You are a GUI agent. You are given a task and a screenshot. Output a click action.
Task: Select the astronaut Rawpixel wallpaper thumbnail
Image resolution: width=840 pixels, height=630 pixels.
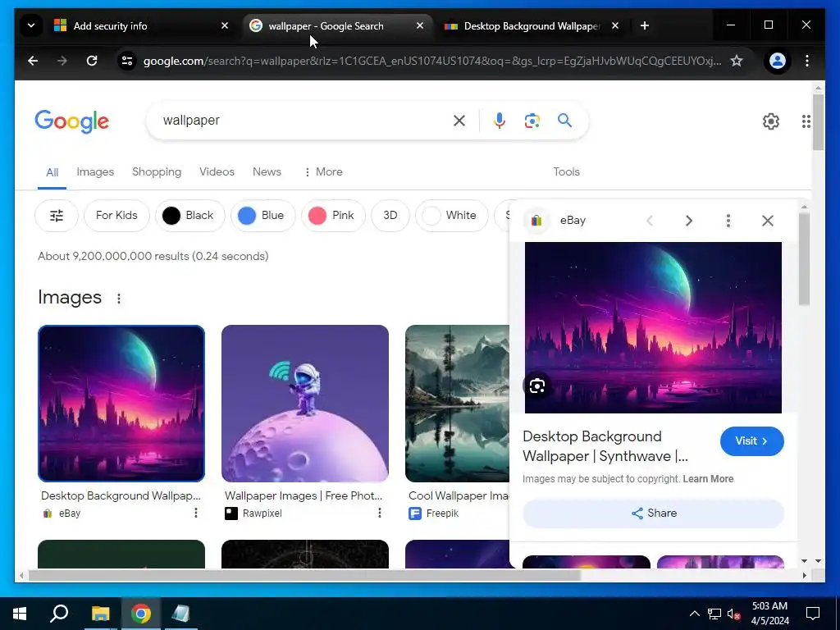click(305, 404)
